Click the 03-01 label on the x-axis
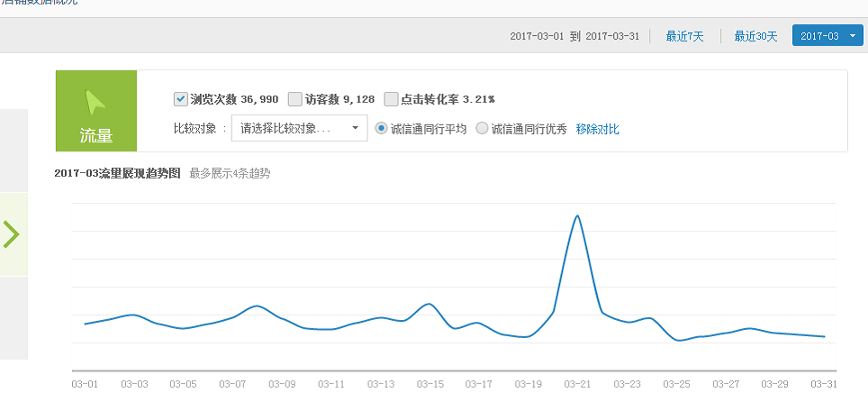 pos(84,383)
